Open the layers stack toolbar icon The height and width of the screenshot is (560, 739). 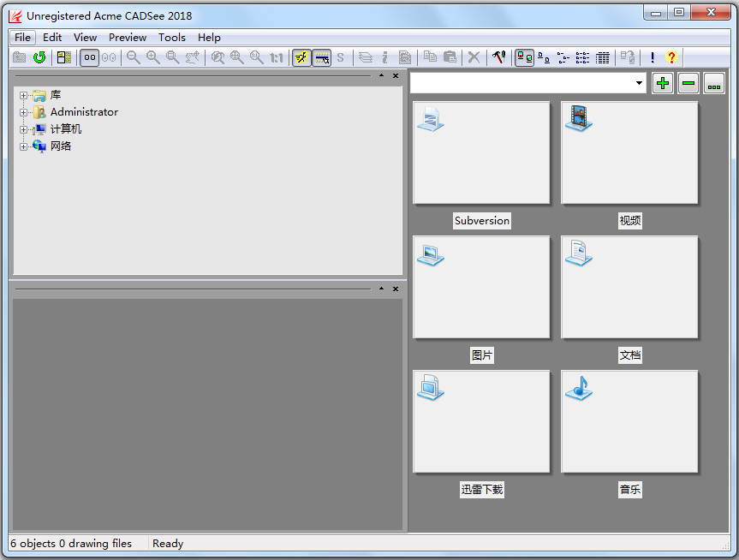point(366,57)
